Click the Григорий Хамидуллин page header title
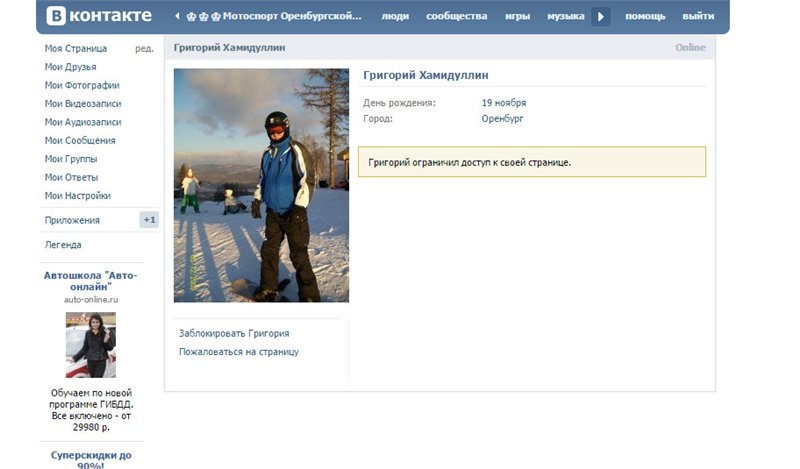 click(x=229, y=47)
